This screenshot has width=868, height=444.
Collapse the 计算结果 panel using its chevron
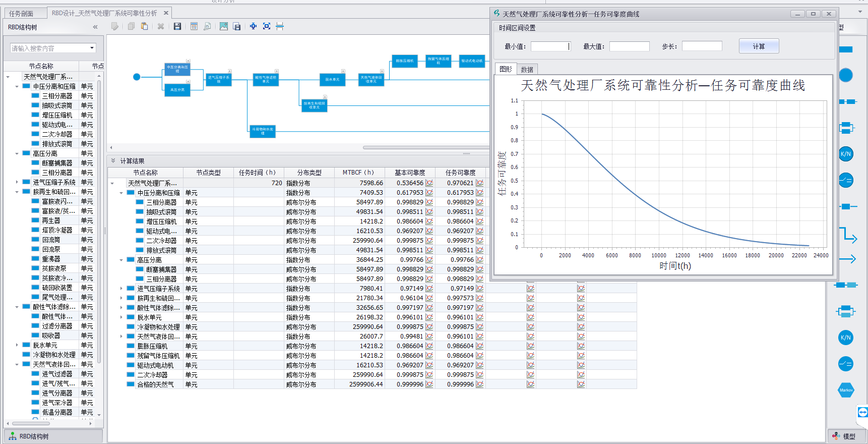(x=113, y=161)
